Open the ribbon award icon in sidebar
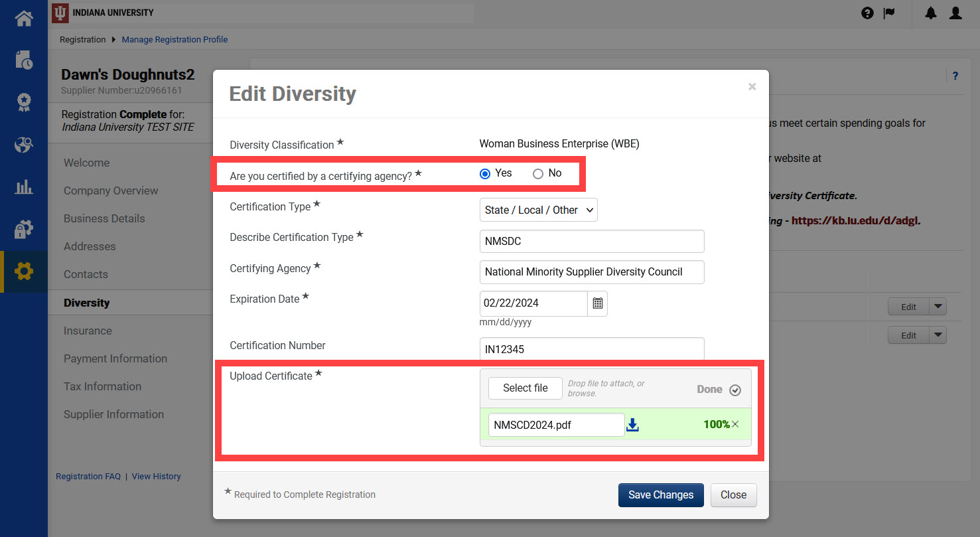This screenshot has width=980, height=537. tap(24, 102)
